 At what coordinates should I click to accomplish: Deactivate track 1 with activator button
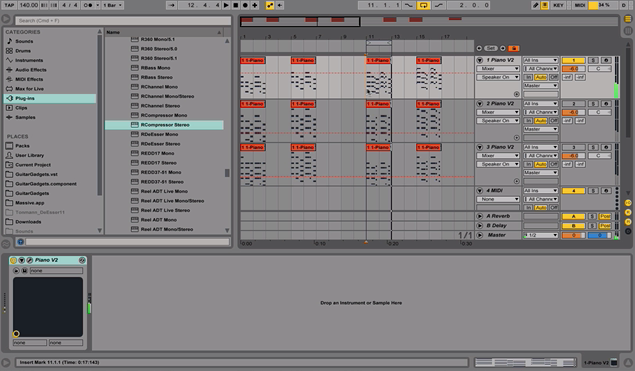click(x=573, y=60)
